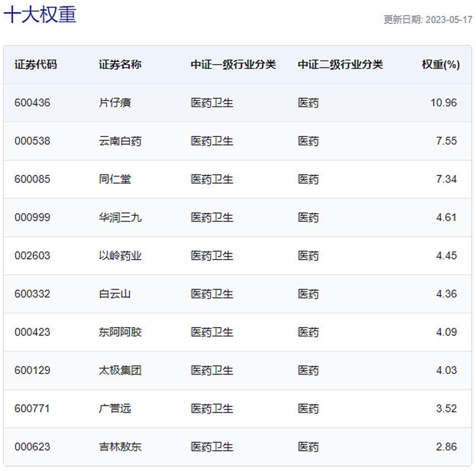
Task: Click 医药卫生 in the 白云山 row
Action: coord(212,294)
